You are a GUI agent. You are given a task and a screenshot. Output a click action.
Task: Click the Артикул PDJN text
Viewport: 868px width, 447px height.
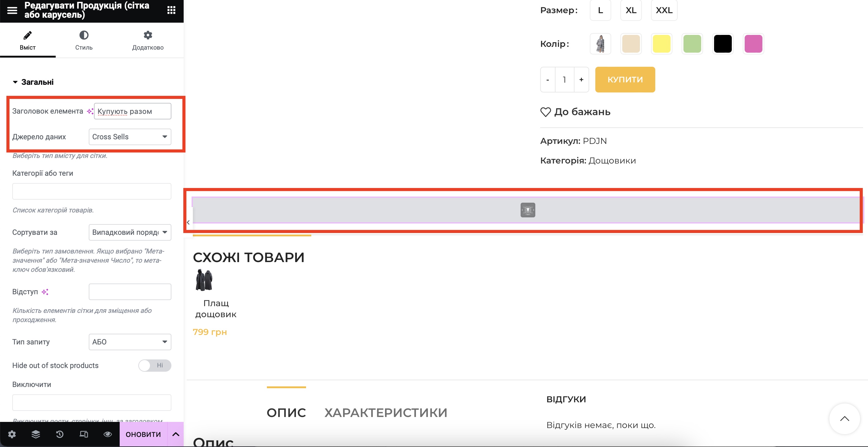(574, 141)
